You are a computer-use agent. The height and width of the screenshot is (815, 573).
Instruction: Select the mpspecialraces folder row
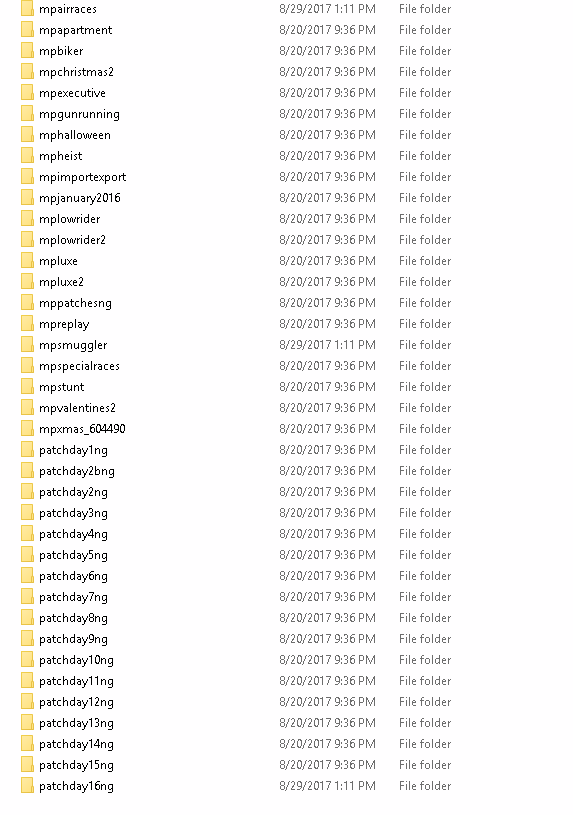[237, 366]
